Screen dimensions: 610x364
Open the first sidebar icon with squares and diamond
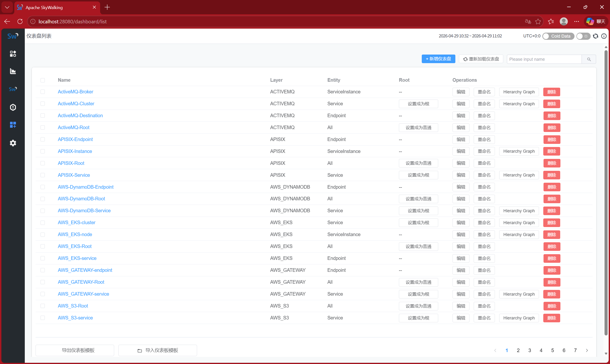(x=13, y=54)
